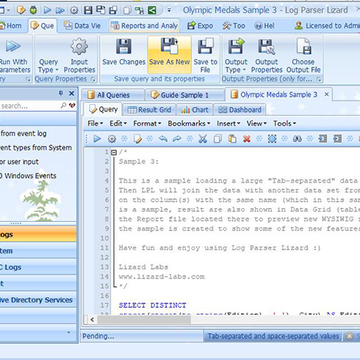The height and width of the screenshot is (360, 360).
Task: Expand the Query Properties group dialog launcher
Action: tap(93, 79)
